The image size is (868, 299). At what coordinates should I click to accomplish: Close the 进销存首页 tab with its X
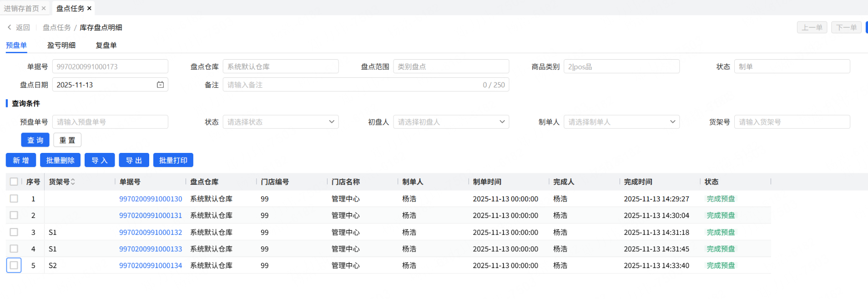click(x=44, y=8)
